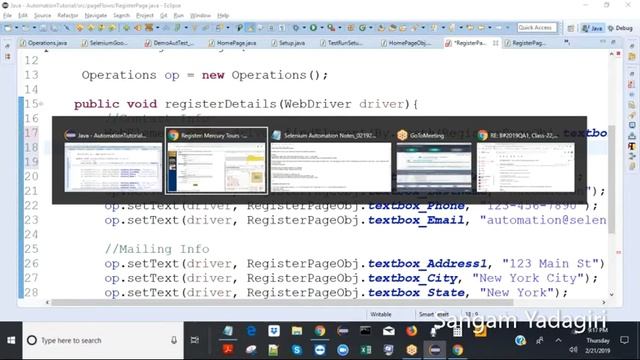Open the Action Center notifications icon
Screen dimensions: 640x360
pos(624,340)
